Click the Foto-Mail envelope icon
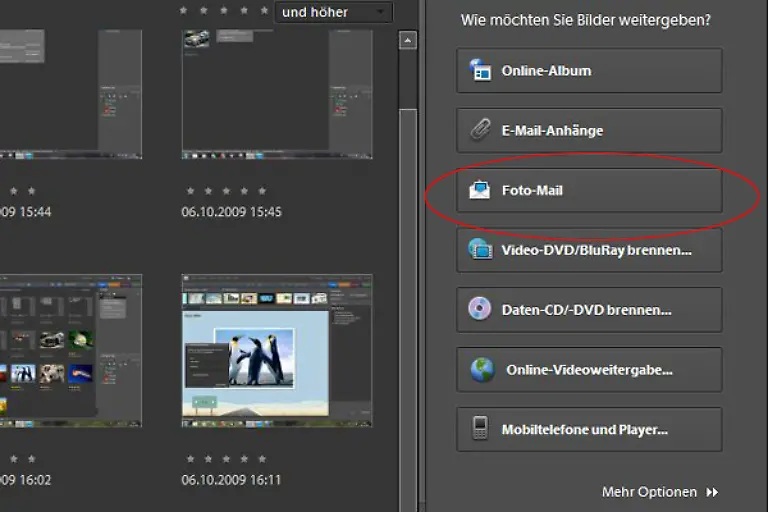The width and height of the screenshot is (768, 512). (481, 190)
